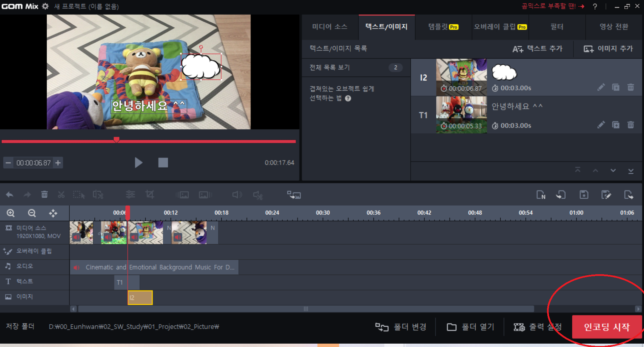Open the 미디어 소스 tab
644x347 pixels.
(330, 27)
